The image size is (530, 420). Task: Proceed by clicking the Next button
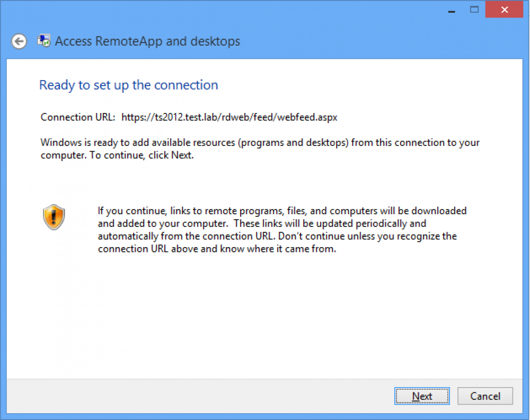point(422,396)
